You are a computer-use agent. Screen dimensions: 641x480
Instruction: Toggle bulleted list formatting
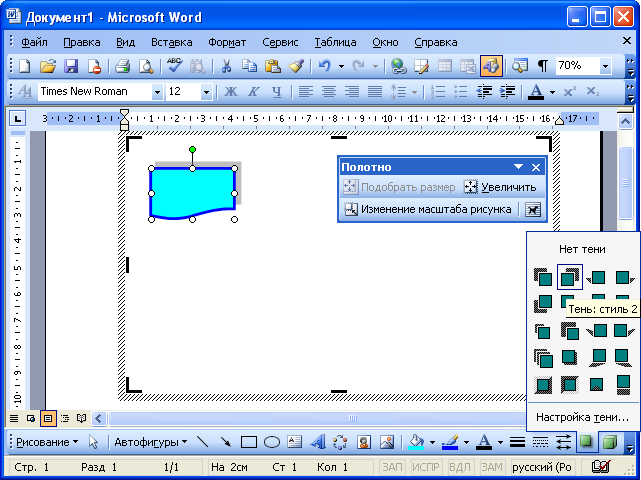tap(461, 92)
